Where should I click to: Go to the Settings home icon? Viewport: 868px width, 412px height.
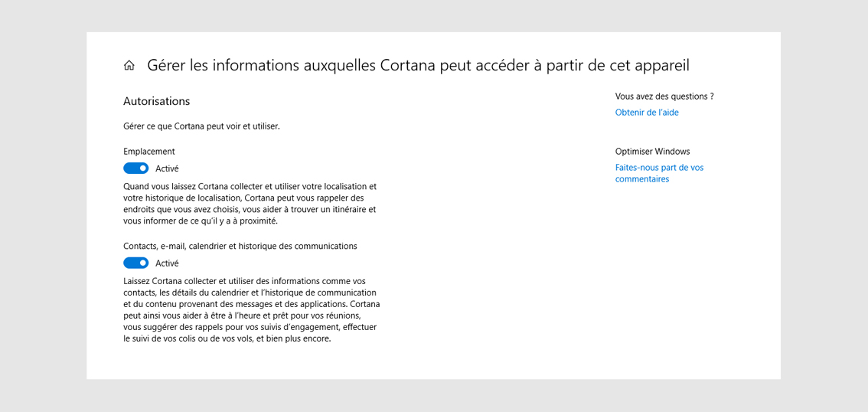pos(129,66)
